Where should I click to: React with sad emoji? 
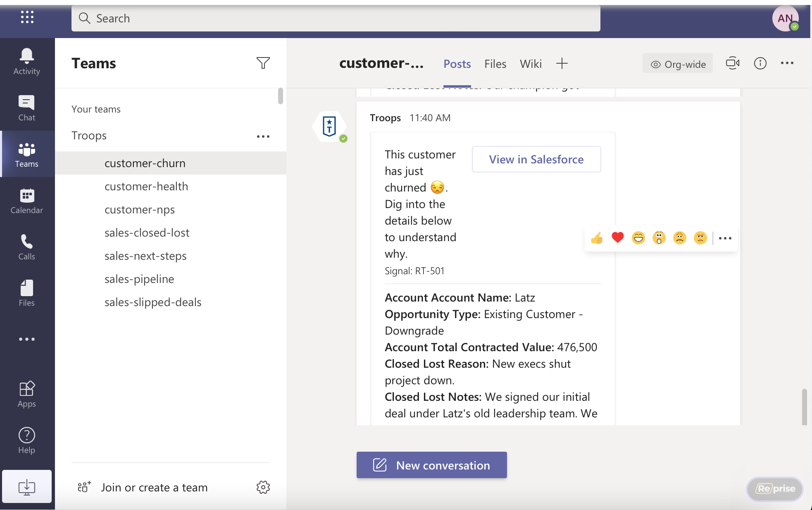point(680,238)
